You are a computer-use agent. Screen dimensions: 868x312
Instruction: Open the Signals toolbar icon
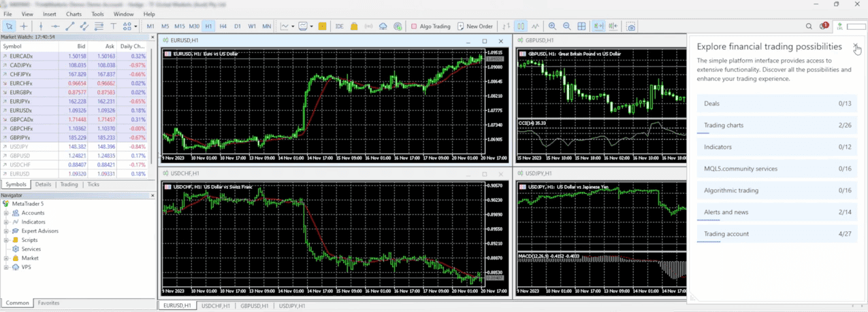(x=368, y=27)
